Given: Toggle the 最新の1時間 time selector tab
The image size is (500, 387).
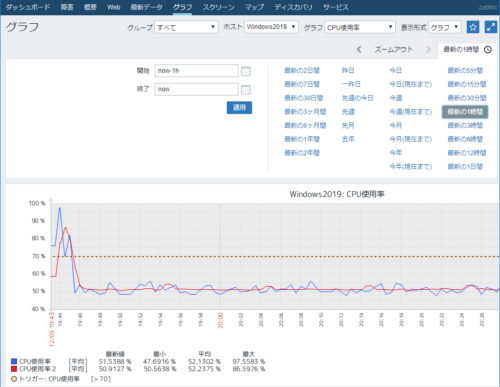Looking at the screenshot, I should point(467,50).
